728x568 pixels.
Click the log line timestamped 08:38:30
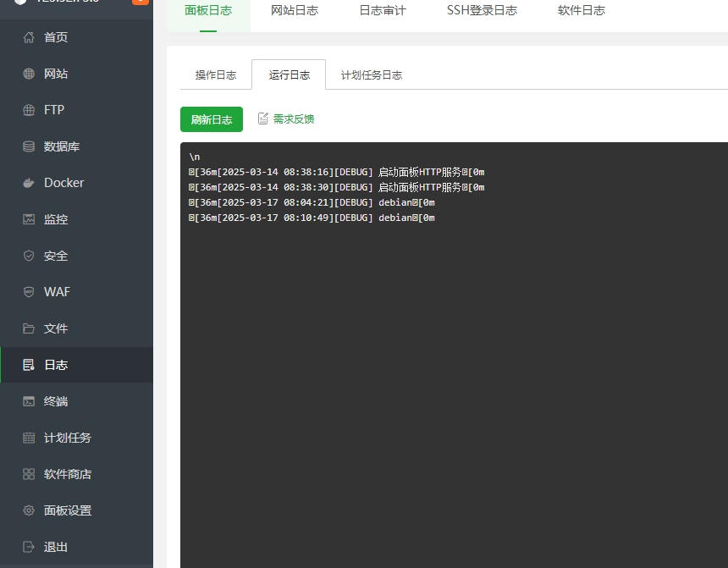(x=337, y=188)
